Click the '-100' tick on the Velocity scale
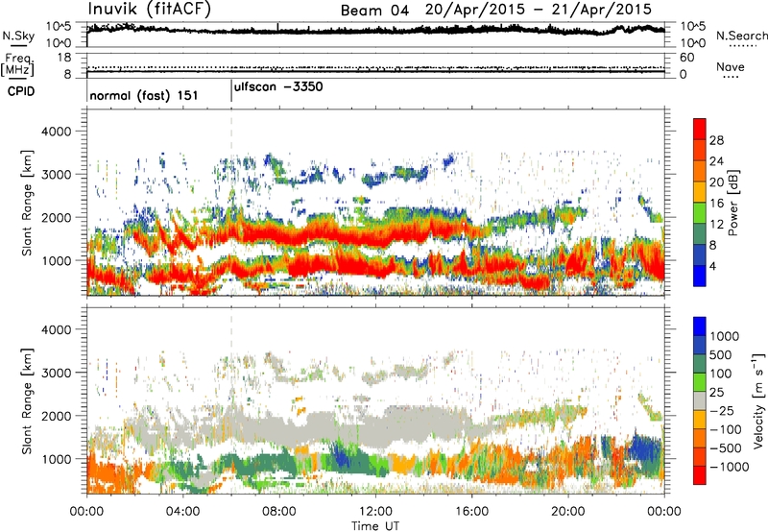 [x=726, y=429]
